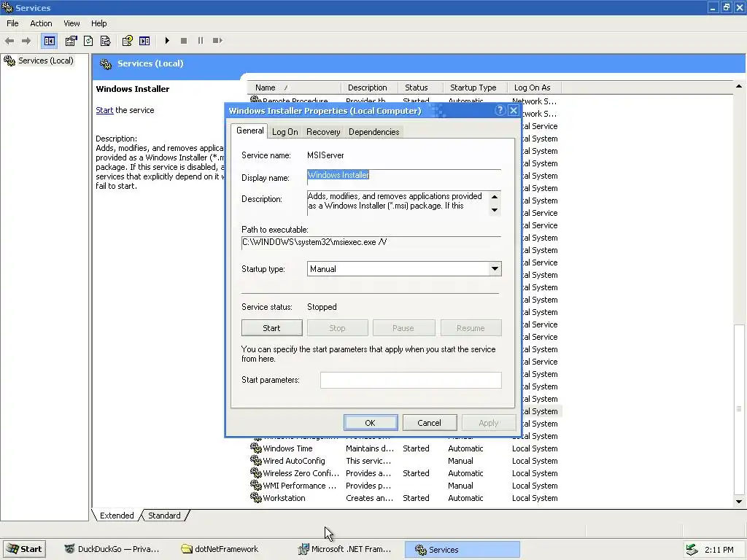Sort by Status column header
This screenshot has height=560, width=747.
[x=421, y=87]
